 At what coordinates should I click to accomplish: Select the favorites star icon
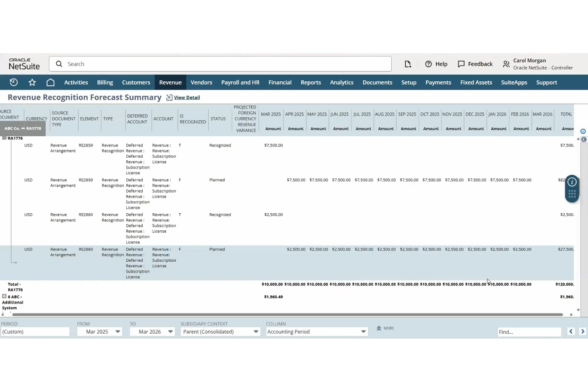(32, 82)
